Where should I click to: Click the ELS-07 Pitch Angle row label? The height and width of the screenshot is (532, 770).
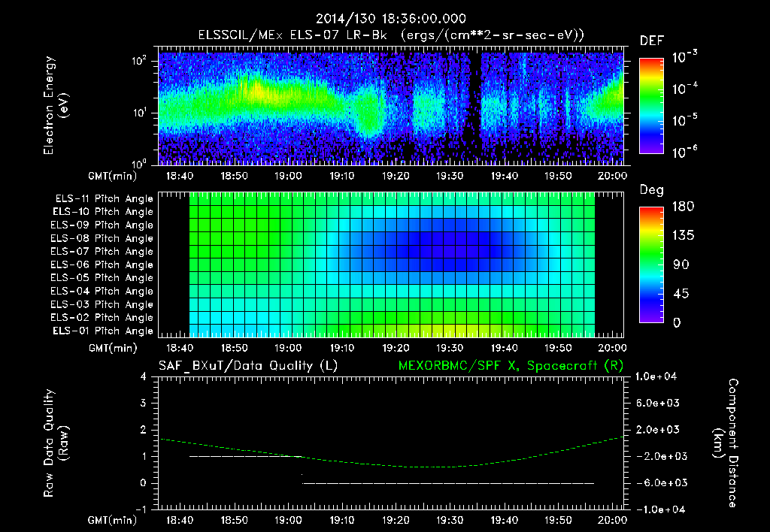tap(102, 251)
